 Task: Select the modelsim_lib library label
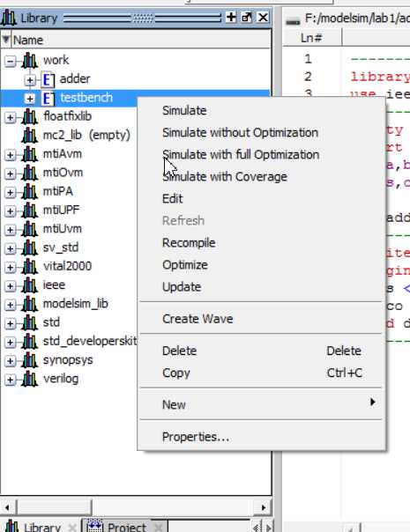tap(76, 304)
